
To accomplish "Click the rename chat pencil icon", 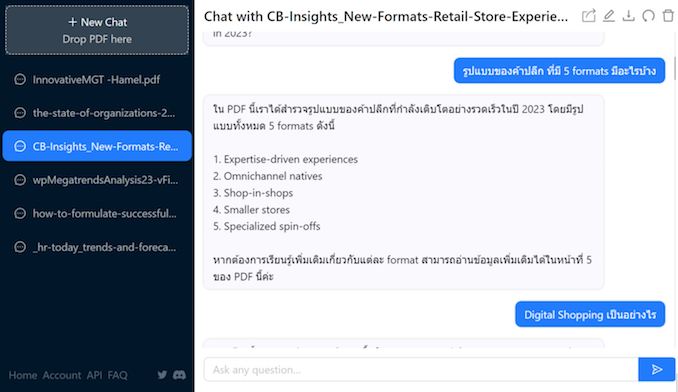I will tap(608, 16).
